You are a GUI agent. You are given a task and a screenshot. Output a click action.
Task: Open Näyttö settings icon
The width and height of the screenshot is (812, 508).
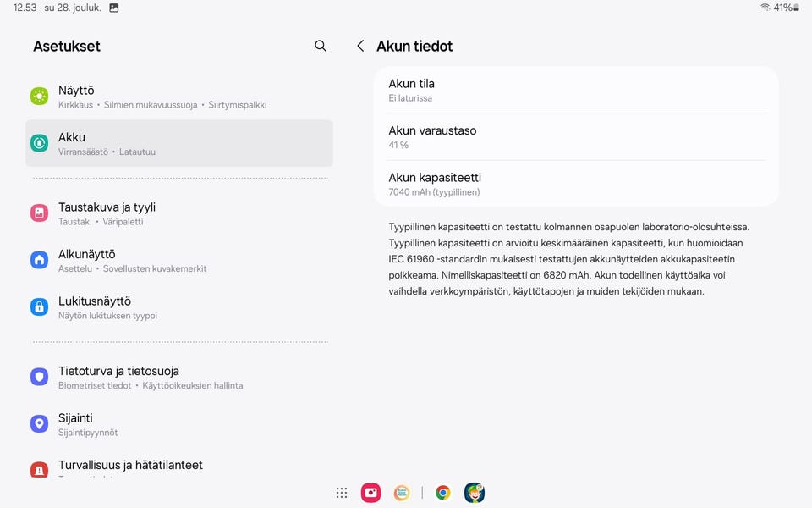coord(40,97)
